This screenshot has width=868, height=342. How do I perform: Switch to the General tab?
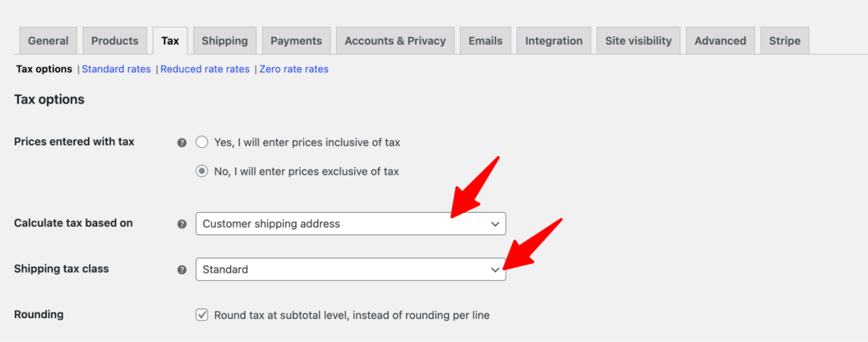48,40
